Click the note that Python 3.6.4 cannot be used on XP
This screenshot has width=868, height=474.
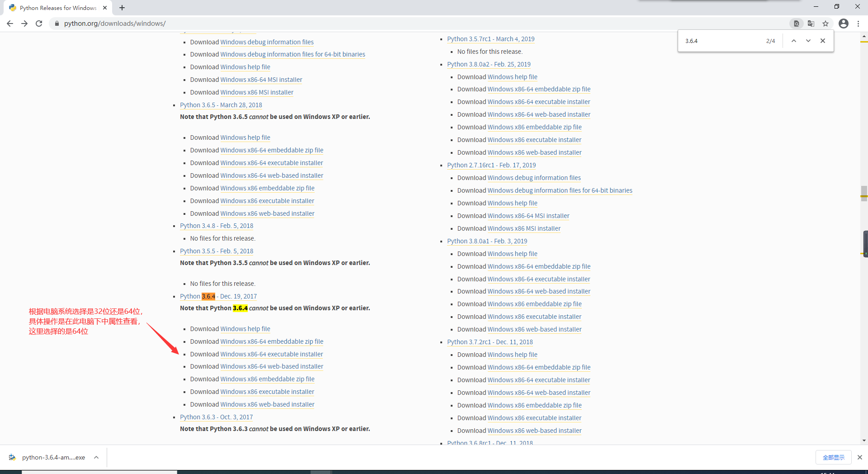click(x=275, y=308)
